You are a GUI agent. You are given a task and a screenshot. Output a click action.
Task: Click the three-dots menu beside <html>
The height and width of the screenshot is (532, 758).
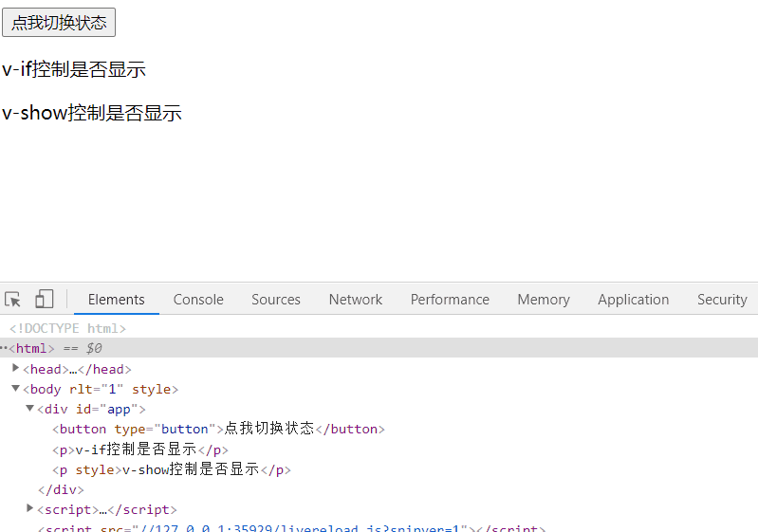tap(4, 348)
